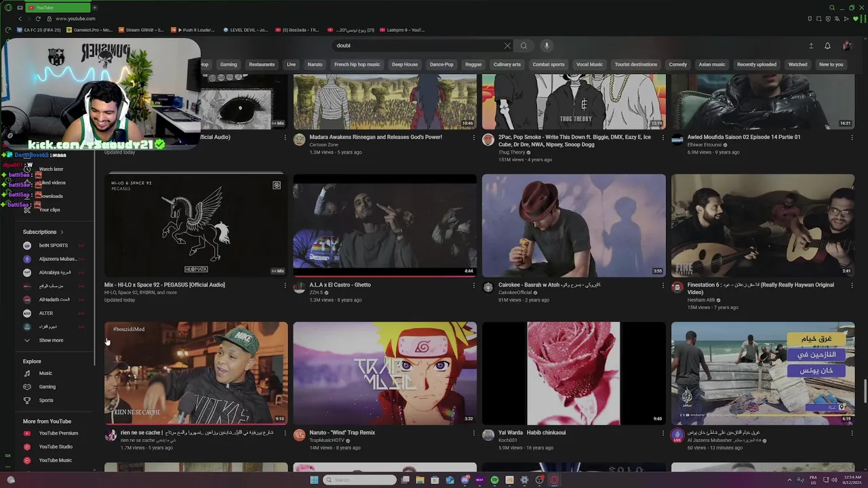Open options menu for PEGASUS mix

[x=285, y=285]
